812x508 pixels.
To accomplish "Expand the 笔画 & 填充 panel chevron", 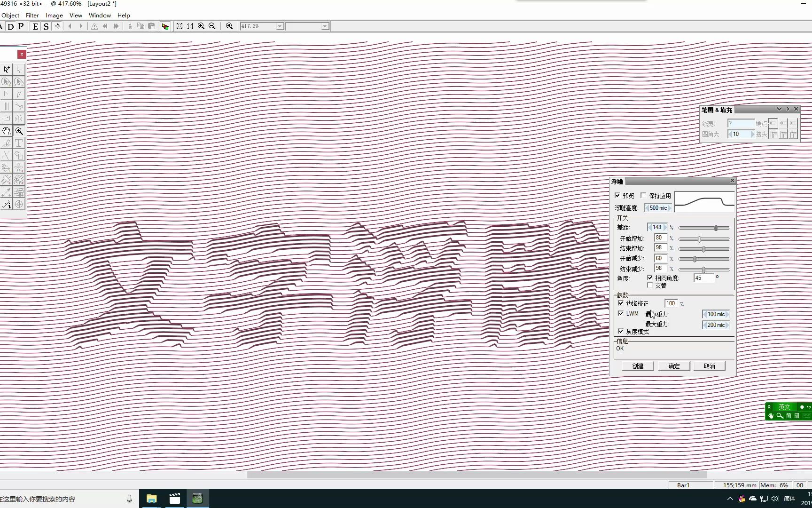I will click(x=781, y=109).
